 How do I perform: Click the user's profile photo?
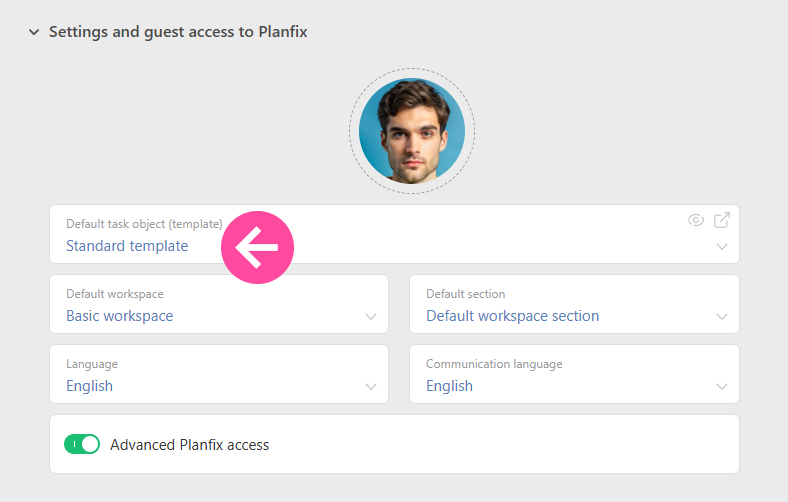click(x=411, y=131)
